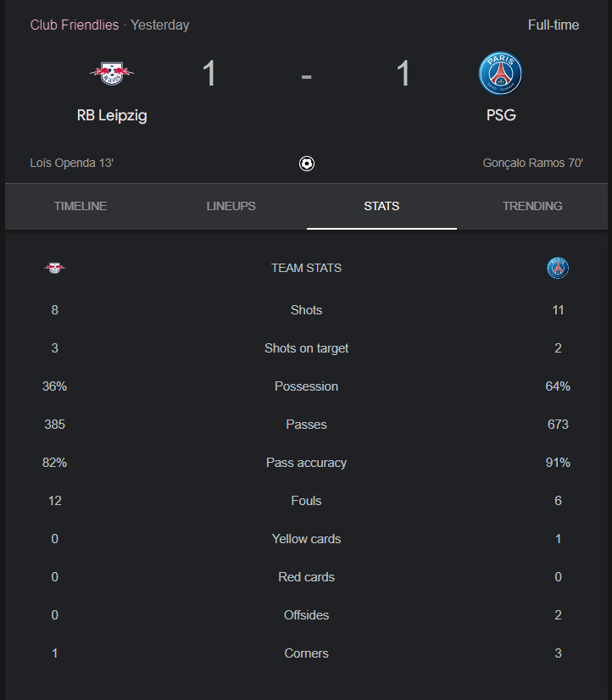Image resolution: width=612 pixels, height=700 pixels.
Task: Click Gonçalo Ramos 70' goal scorer
Action: (533, 163)
